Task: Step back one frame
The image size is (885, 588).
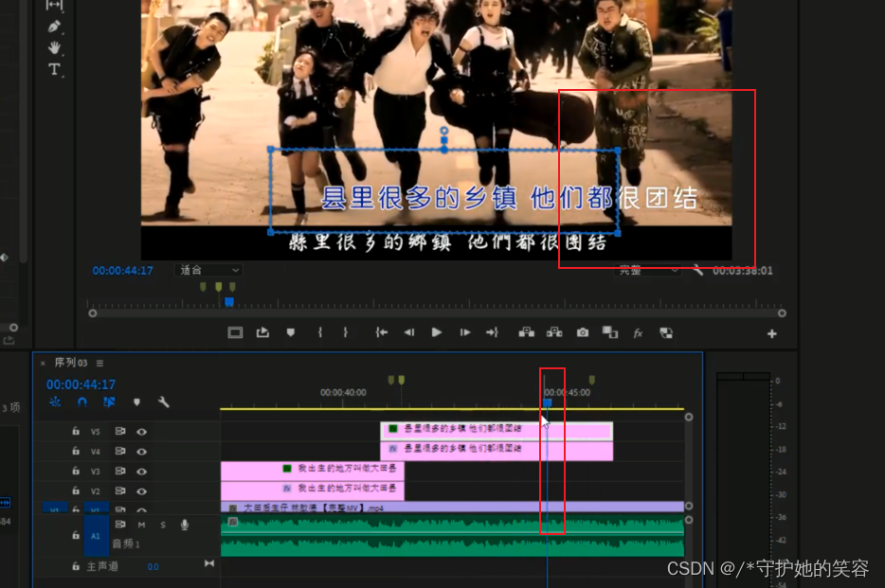Action: [x=409, y=332]
